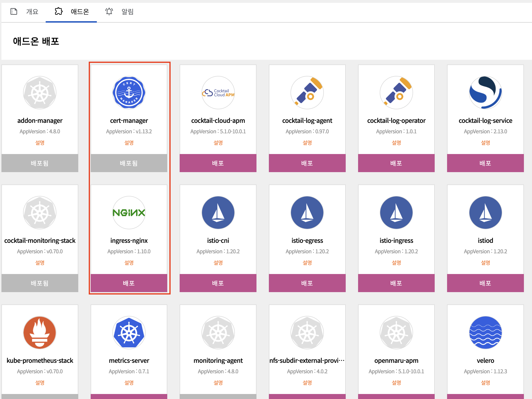Click the istio-cni sailboat icon
This screenshot has width=532, height=399.
pyautogui.click(x=218, y=213)
